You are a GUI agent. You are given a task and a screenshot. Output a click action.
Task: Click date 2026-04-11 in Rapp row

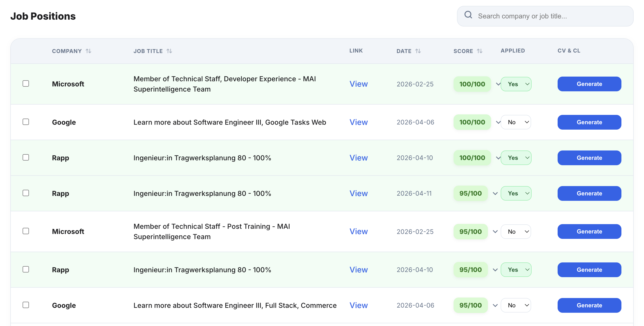pyautogui.click(x=414, y=193)
